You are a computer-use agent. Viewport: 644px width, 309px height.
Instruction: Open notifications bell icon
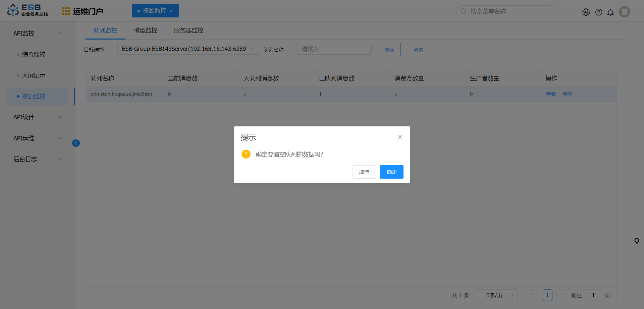pyautogui.click(x=610, y=12)
